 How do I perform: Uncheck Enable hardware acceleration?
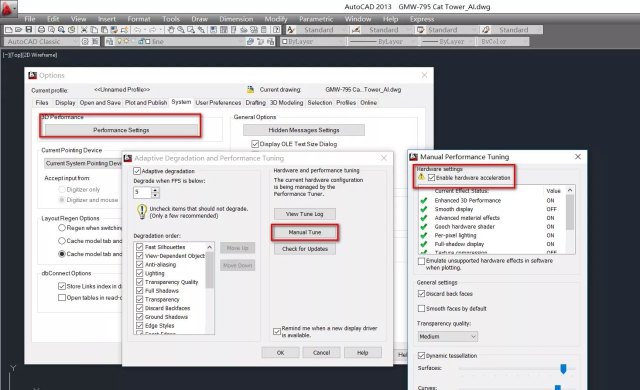(x=431, y=178)
